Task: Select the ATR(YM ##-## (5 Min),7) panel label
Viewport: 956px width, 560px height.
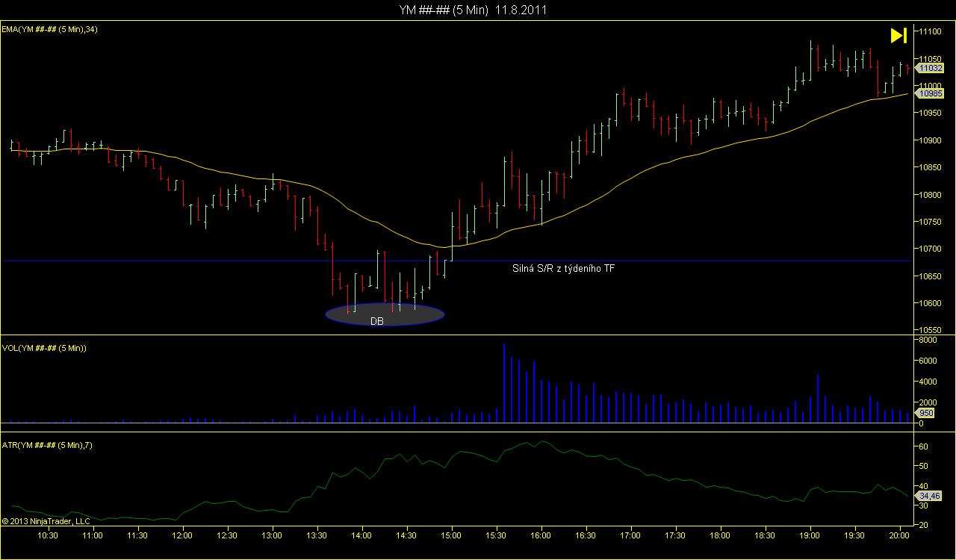Action: pyautogui.click(x=47, y=446)
